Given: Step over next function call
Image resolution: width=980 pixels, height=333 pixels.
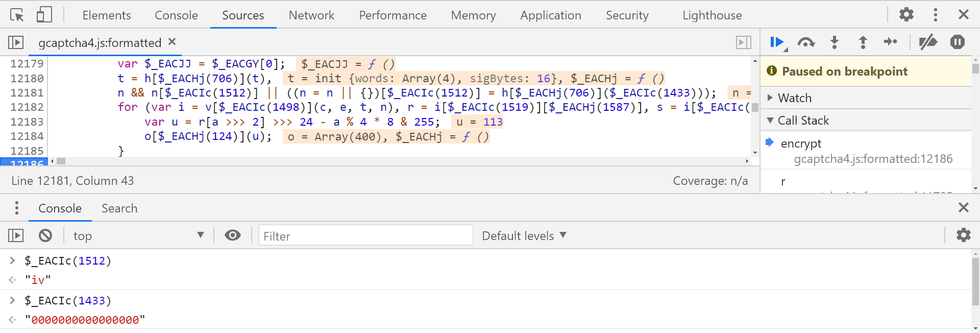Looking at the screenshot, I should [806, 42].
